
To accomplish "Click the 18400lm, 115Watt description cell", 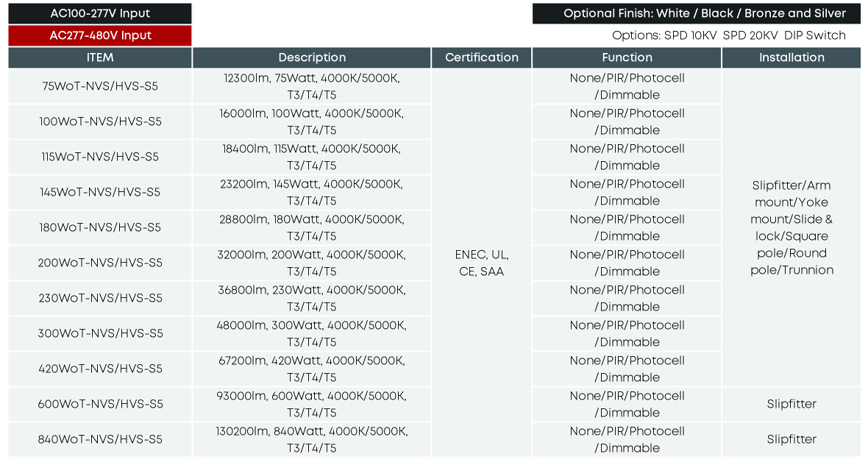I will point(312,157).
